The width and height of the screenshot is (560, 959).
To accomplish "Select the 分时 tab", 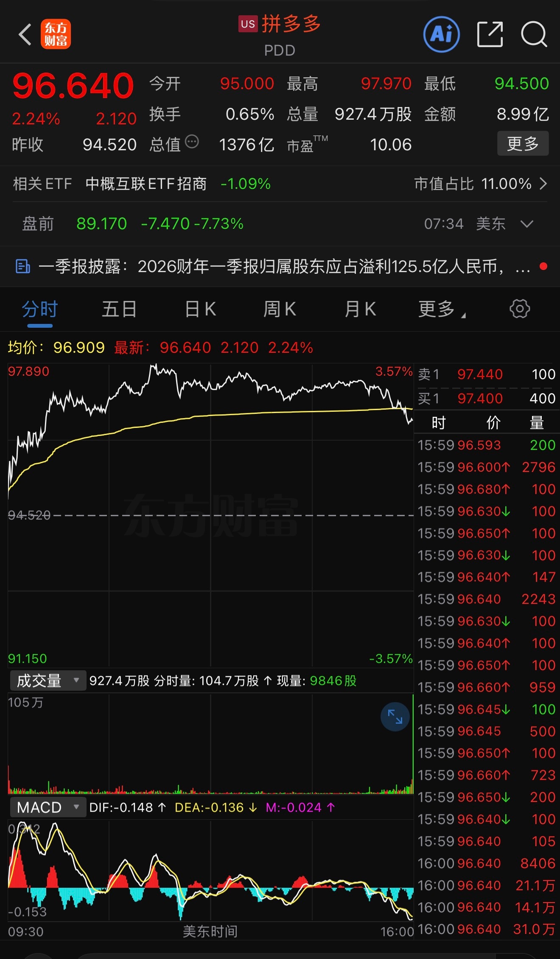I will click(39, 309).
